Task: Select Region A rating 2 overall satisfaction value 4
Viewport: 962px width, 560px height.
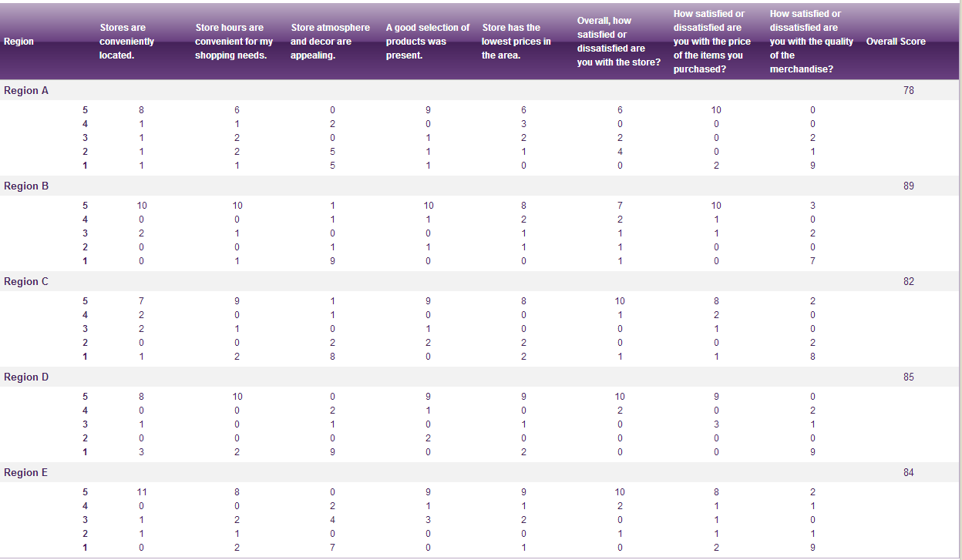Action: click(x=620, y=152)
